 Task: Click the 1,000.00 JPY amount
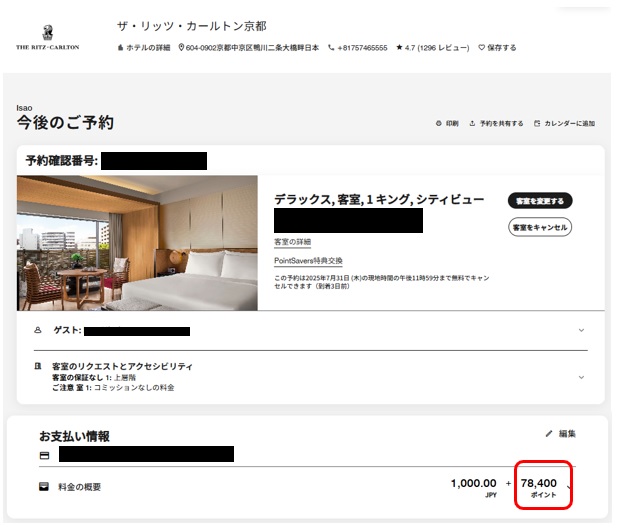(x=473, y=487)
